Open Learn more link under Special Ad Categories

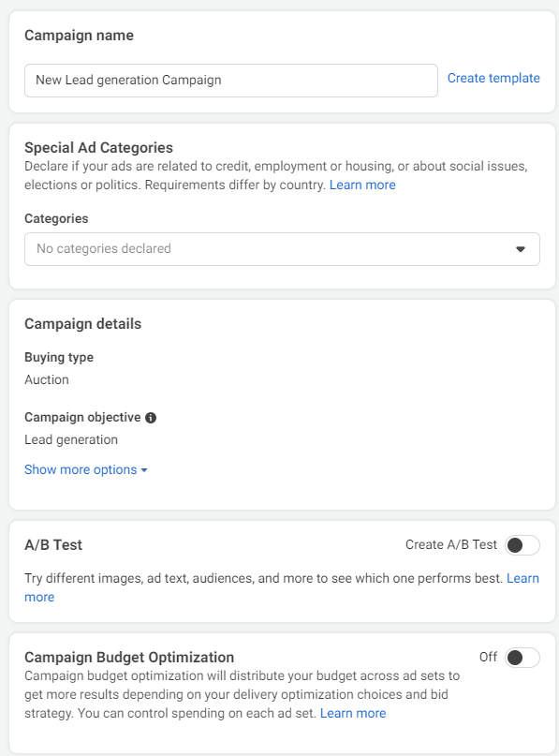(x=362, y=185)
